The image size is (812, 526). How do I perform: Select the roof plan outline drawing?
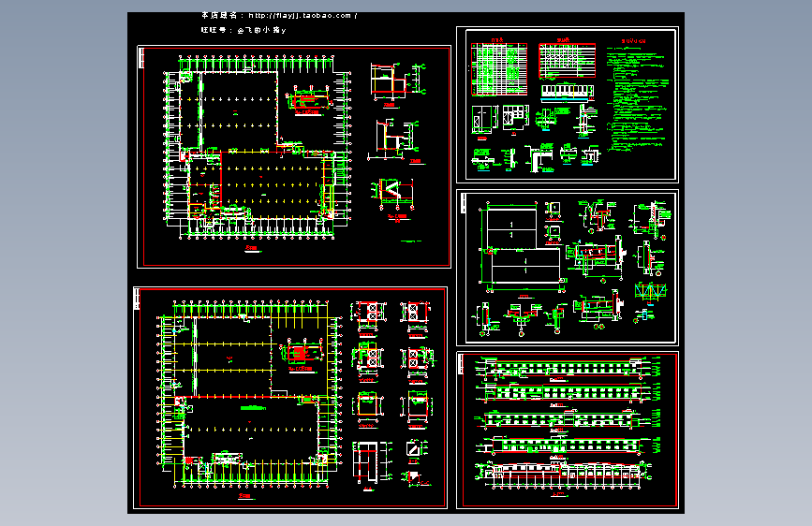(522, 247)
